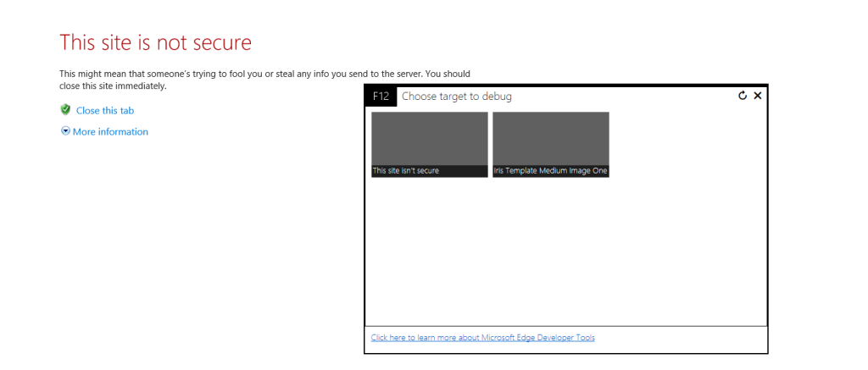Click the green shield icon

coord(65,110)
